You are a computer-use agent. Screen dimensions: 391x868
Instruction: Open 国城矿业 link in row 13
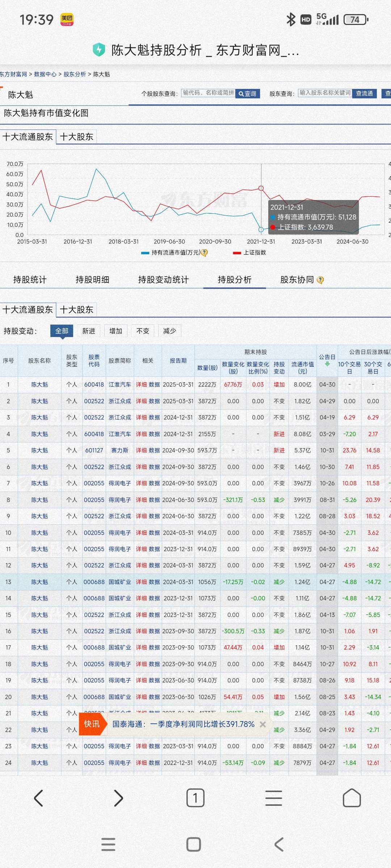(120, 582)
